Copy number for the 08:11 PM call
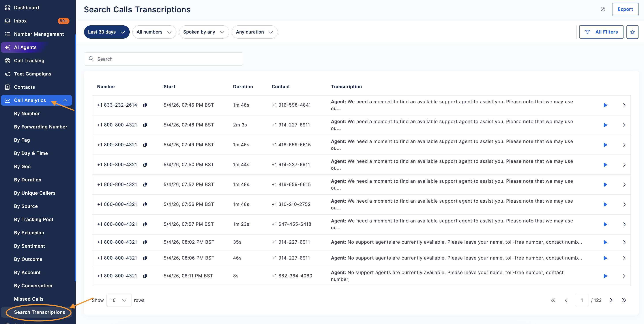This screenshot has height=324, width=644. pos(145,276)
